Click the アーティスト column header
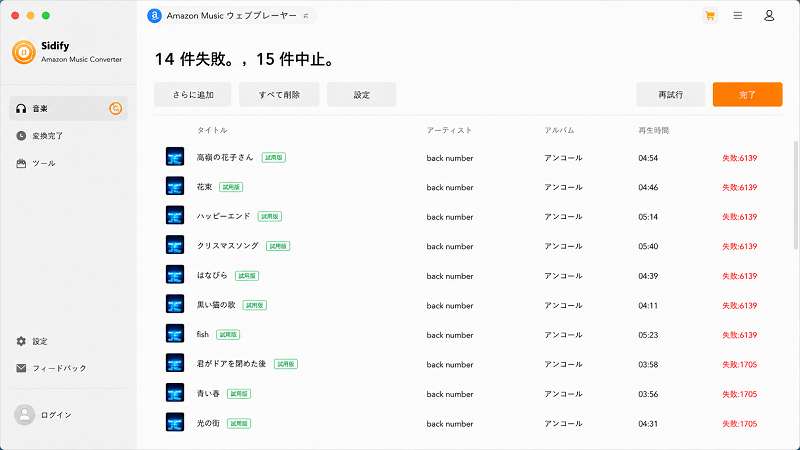Screen dimensions: 800x450 449,130
